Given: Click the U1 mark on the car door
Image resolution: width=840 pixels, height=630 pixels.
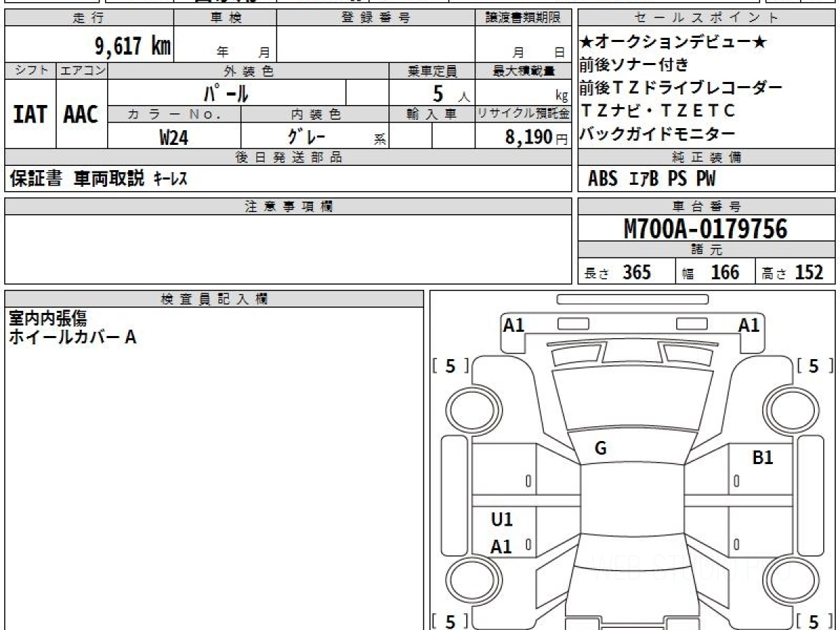Looking at the screenshot, I should [x=501, y=519].
